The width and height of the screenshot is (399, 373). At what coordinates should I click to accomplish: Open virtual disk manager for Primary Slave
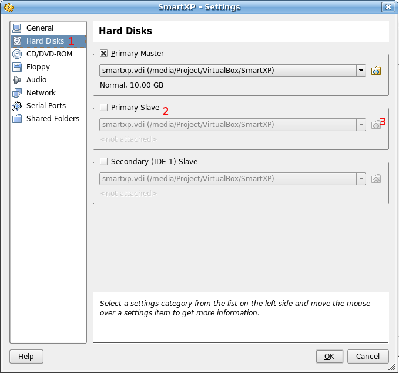coord(376,125)
